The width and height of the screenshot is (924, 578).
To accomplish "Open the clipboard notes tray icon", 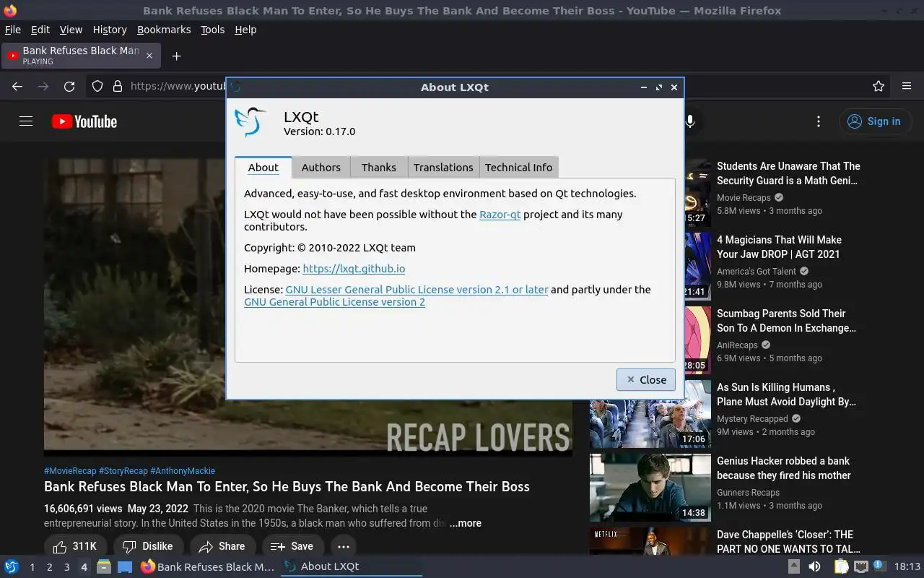I will pyautogui.click(x=841, y=566).
